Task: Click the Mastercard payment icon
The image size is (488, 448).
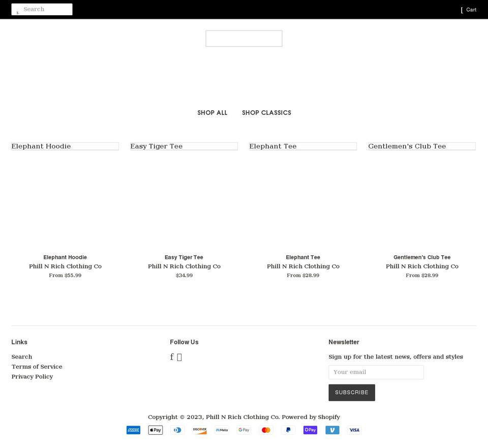Action: [266, 430]
